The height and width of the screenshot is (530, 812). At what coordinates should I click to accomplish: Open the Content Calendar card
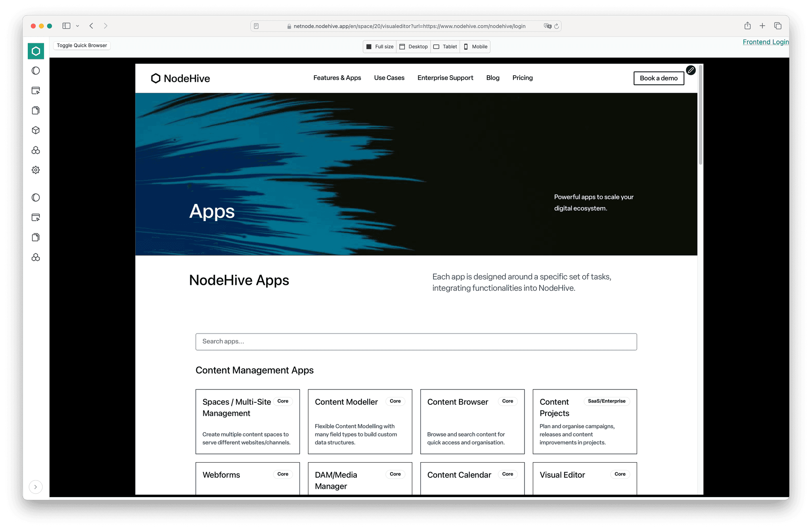coord(472,479)
